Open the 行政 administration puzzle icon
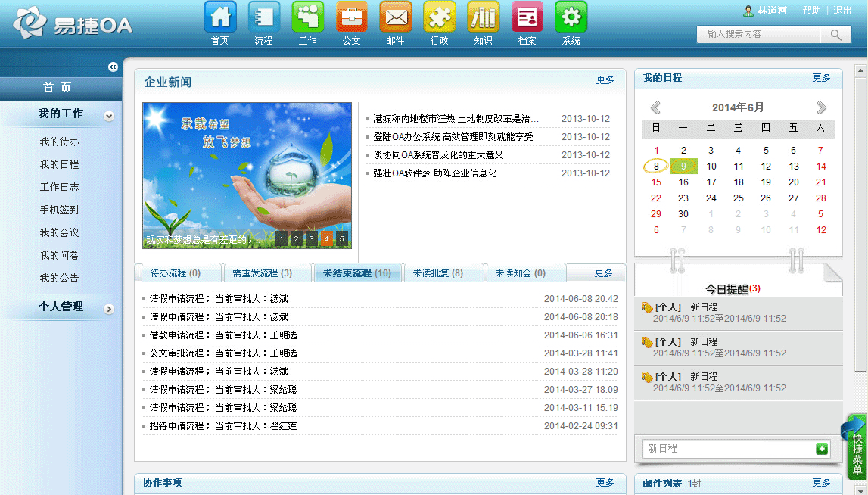The height and width of the screenshot is (495, 868). (440, 17)
